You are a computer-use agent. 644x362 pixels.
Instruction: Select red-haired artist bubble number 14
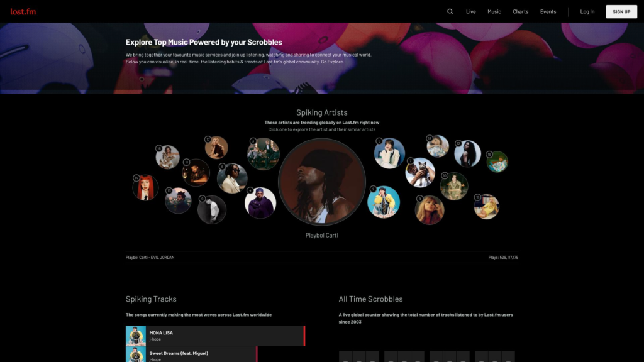(x=145, y=187)
